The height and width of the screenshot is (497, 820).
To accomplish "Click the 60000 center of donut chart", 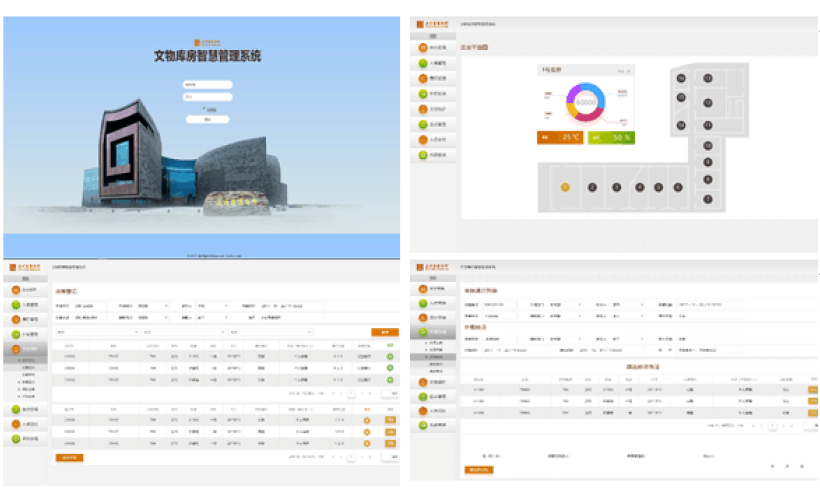I will (x=585, y=102).
